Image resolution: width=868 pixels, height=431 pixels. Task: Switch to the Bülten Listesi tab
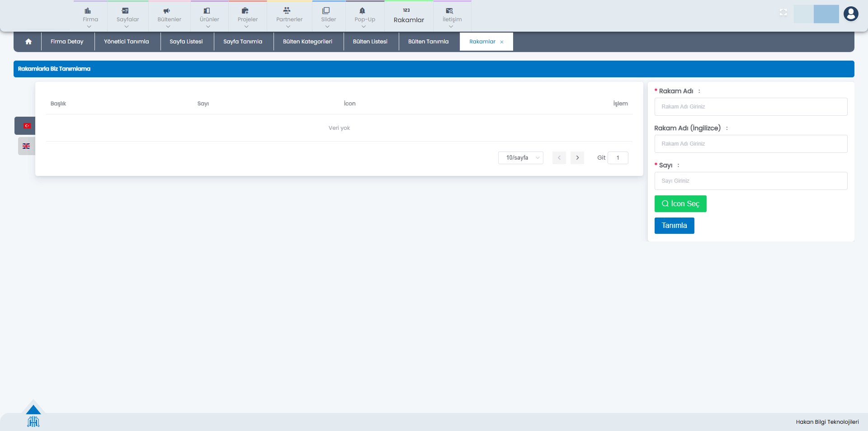pyautogui.click(x=370, y=42)
